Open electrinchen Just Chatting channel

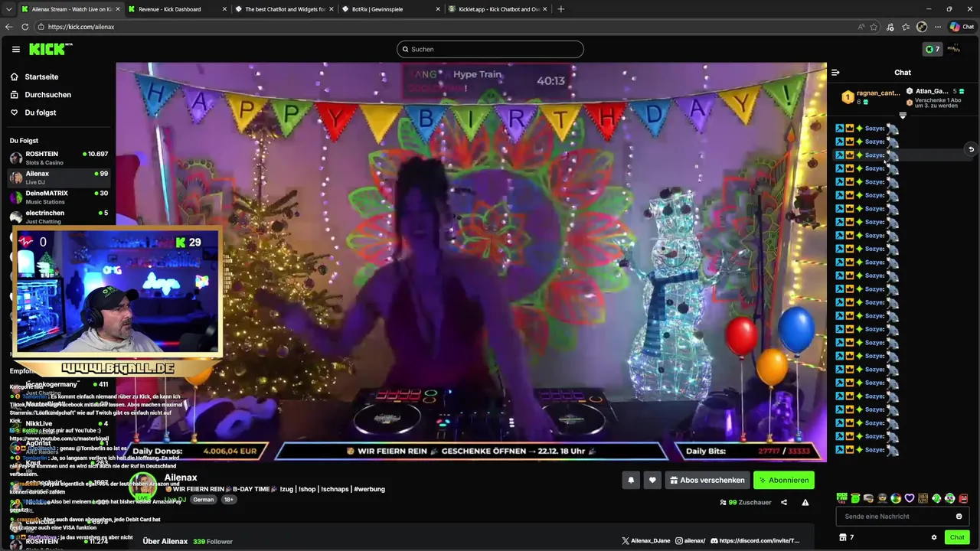click(x=58, y=217)
